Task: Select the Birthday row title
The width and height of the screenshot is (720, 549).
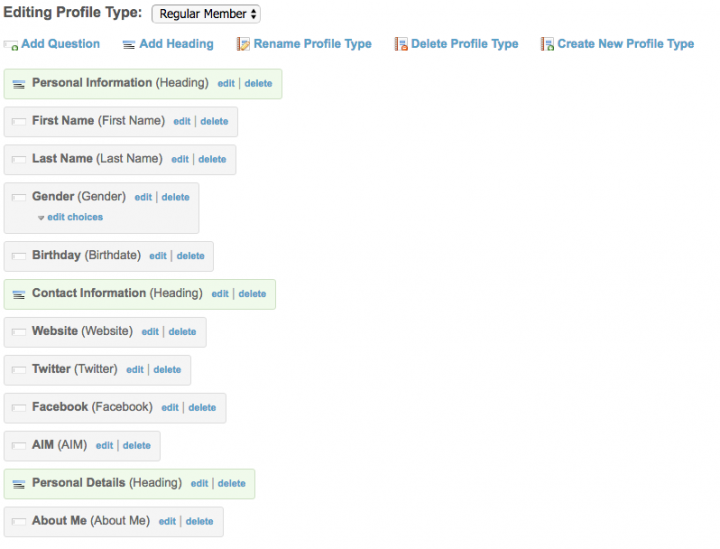Action: (56, 255)
